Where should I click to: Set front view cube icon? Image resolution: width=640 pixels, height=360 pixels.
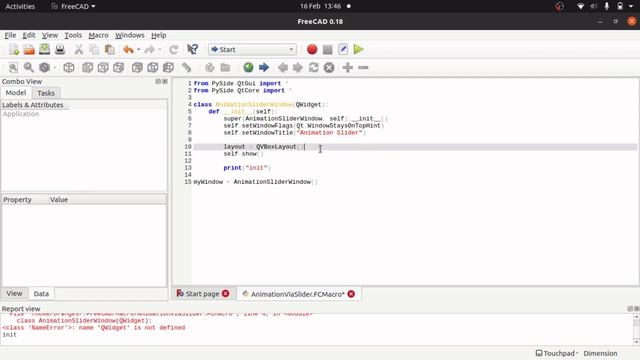point(87,67)
